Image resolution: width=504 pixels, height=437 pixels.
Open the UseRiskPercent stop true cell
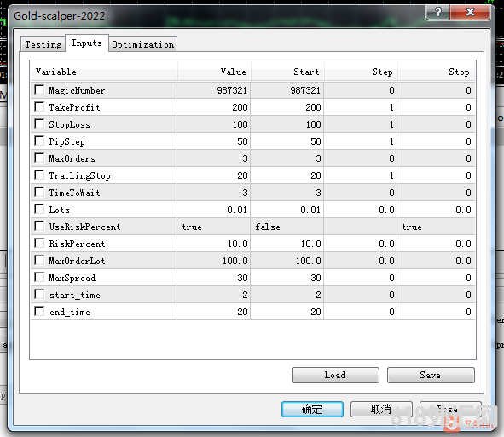436,227
